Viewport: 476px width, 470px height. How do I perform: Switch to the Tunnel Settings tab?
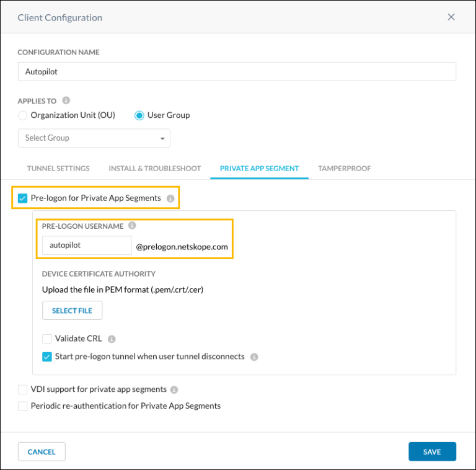click(x=58, y=169)
